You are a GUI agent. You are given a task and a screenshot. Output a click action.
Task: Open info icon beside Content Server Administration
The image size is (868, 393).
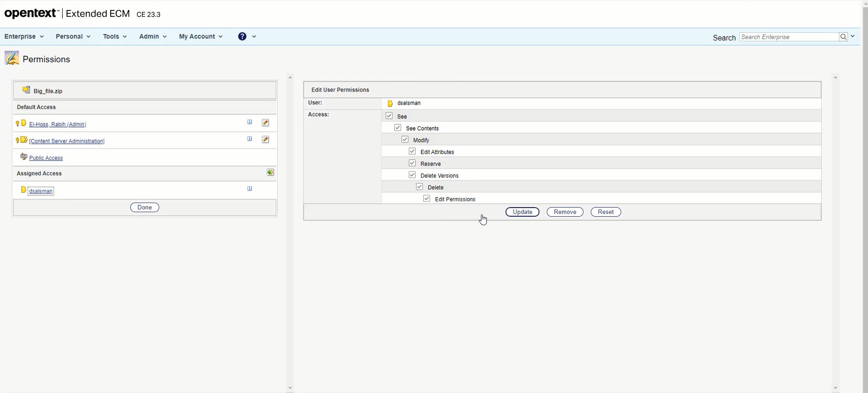250,139
